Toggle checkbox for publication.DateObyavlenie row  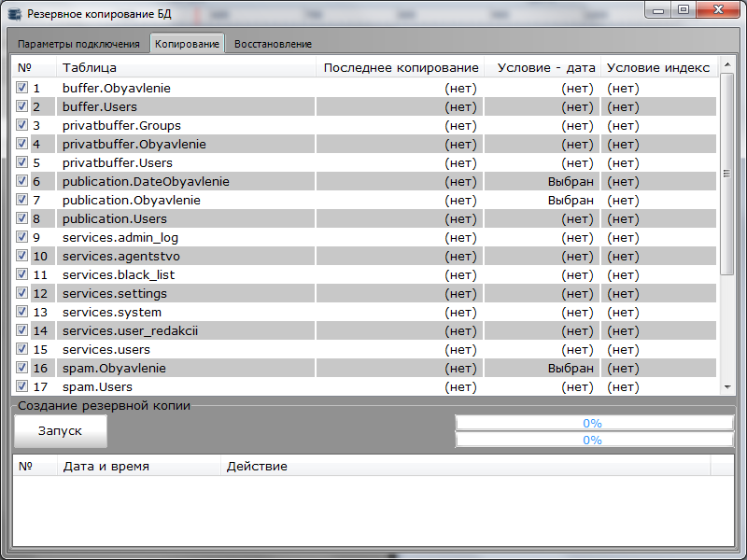tap(21, 181)
